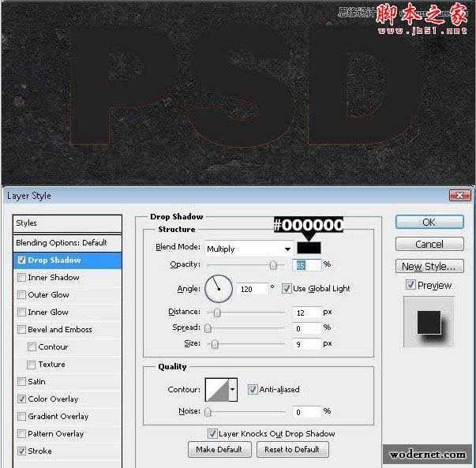The image size is (476, 468).
Task: Open the Bevel and Emboss settings row
Action: 67,330
